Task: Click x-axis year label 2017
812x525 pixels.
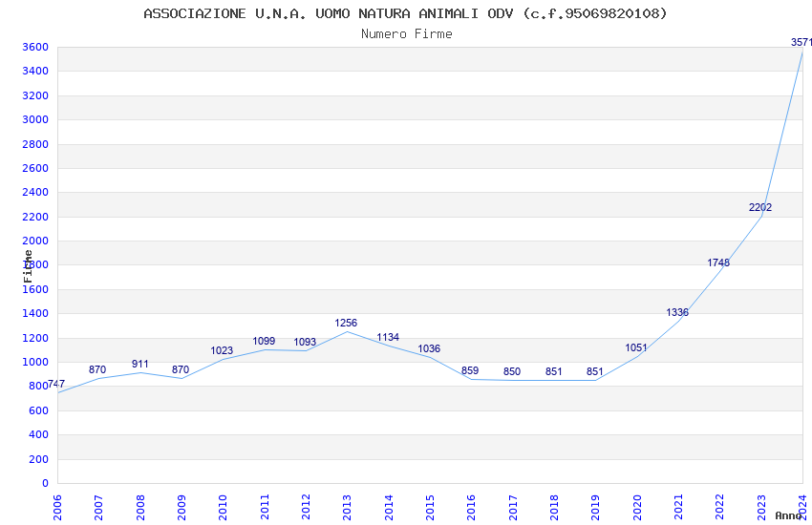Action: tap(513, 508)
